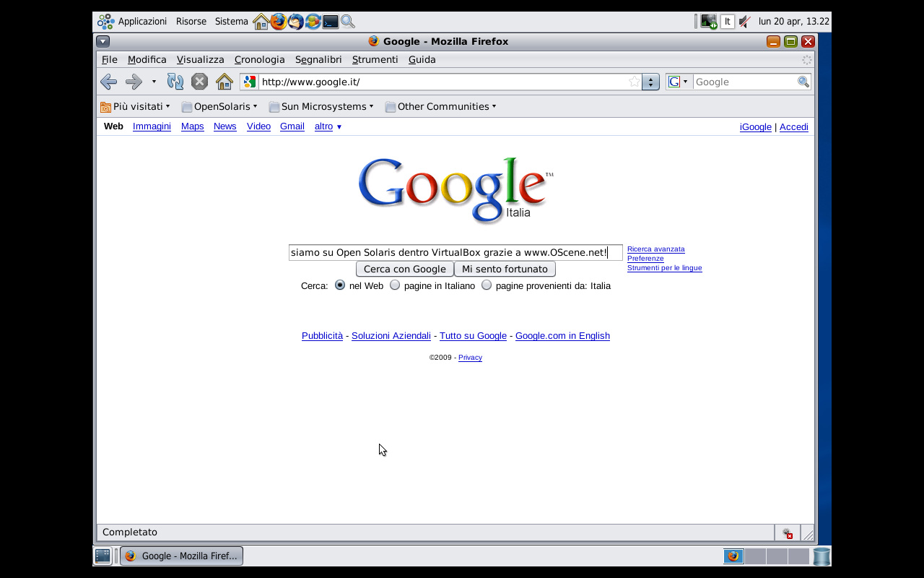Viewport: 924px width, 578px height.
Task: Open the Guida menu
Action: click(x=422, y=60)
